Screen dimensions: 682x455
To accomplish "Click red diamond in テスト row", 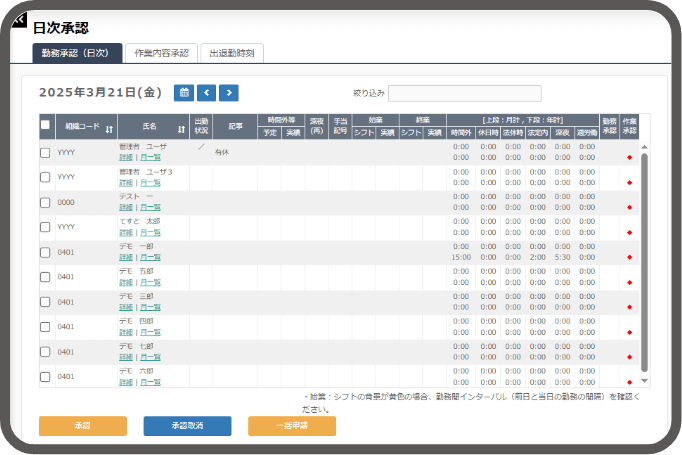I will 629,207.
